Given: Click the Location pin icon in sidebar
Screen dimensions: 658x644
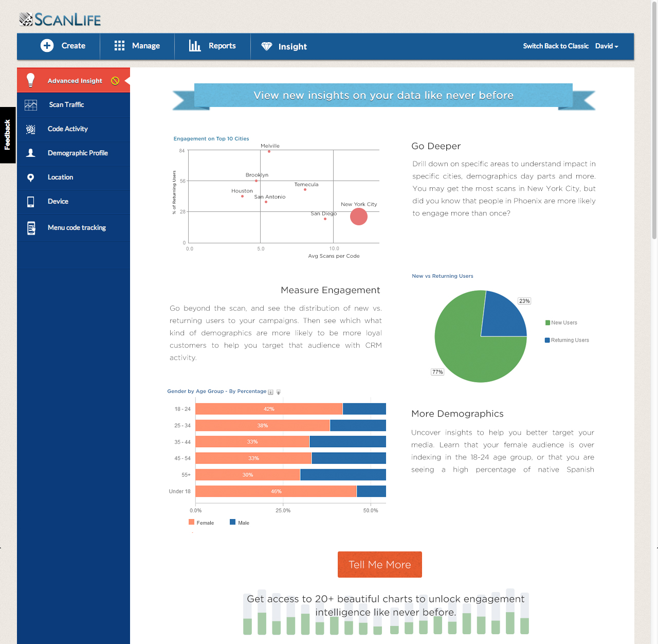Looking at the screenshot, I should click(x=31, y=177).
